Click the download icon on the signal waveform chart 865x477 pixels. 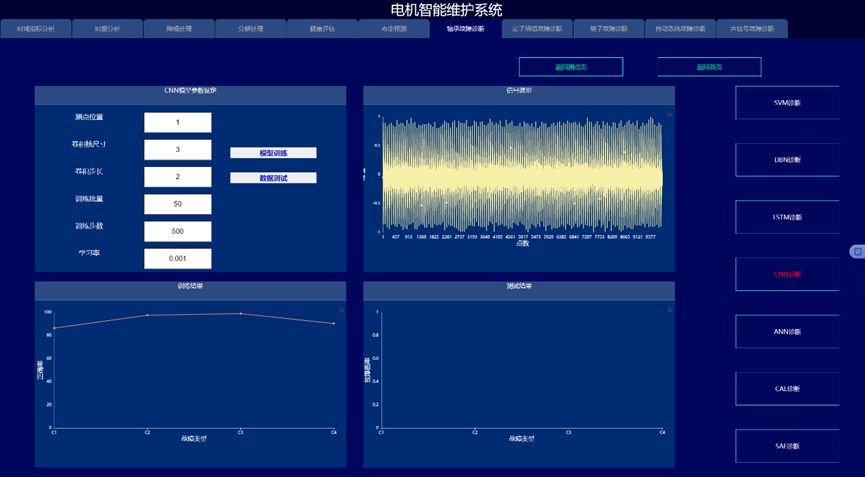coord(669,115)
